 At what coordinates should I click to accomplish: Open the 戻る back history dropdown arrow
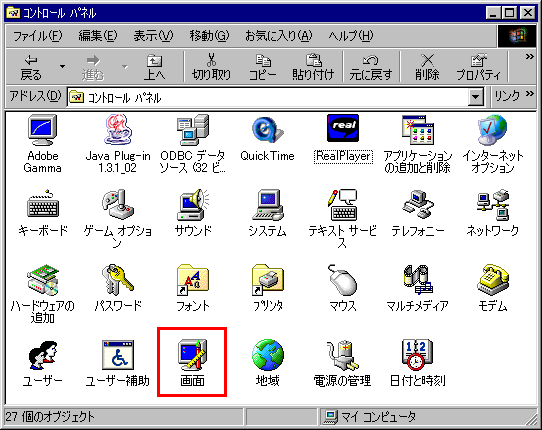point(63,66)
